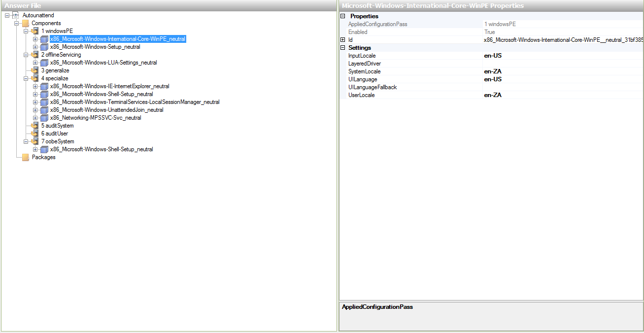This screenshot has height=333, width=644.
Task: Edit the UILanguage value en-US
Action: 563,79
